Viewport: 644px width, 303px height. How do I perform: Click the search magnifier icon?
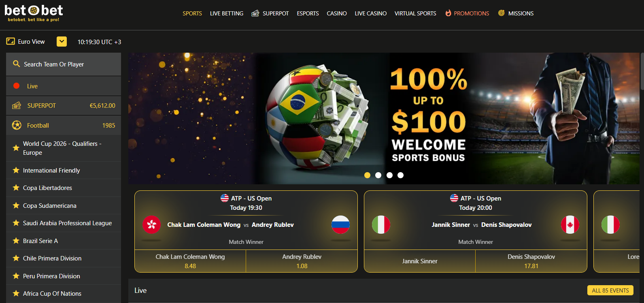click(x=17, y=64)
